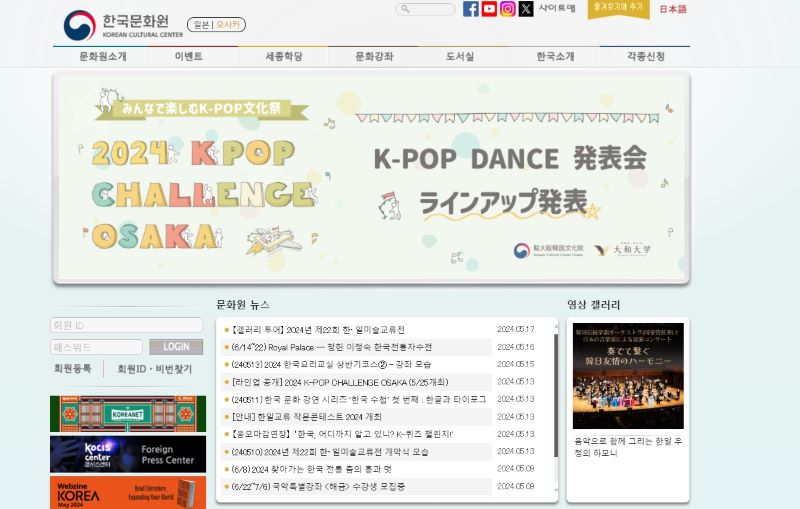Click the date 2024.05.17 in news list
Screen dimensions: 800x509
(515, 329)
